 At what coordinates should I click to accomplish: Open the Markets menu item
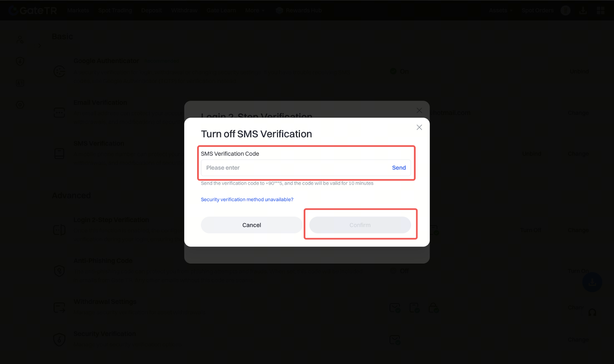pyautogui.click(x=78, y=10)
